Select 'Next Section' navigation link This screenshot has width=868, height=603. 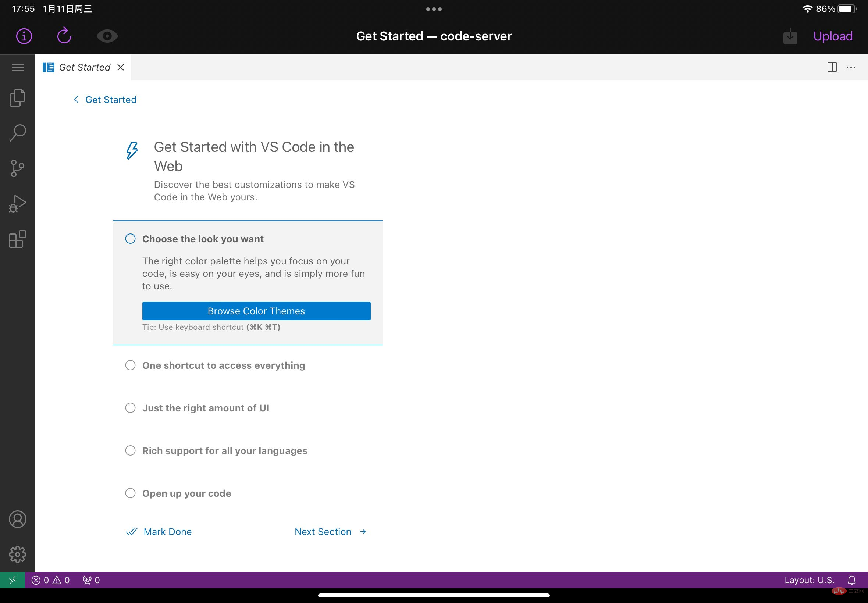tap(330, 531)
